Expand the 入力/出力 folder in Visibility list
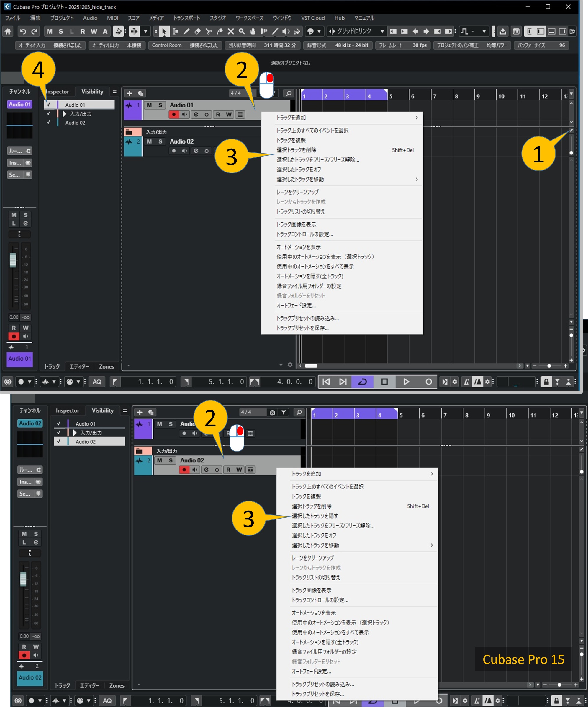 pos(64,114)
